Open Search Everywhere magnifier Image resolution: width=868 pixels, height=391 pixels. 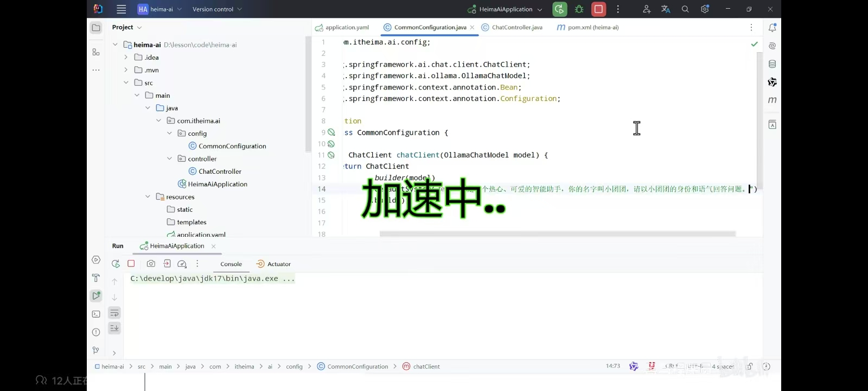pyautogui.click(x=685, y=9)
